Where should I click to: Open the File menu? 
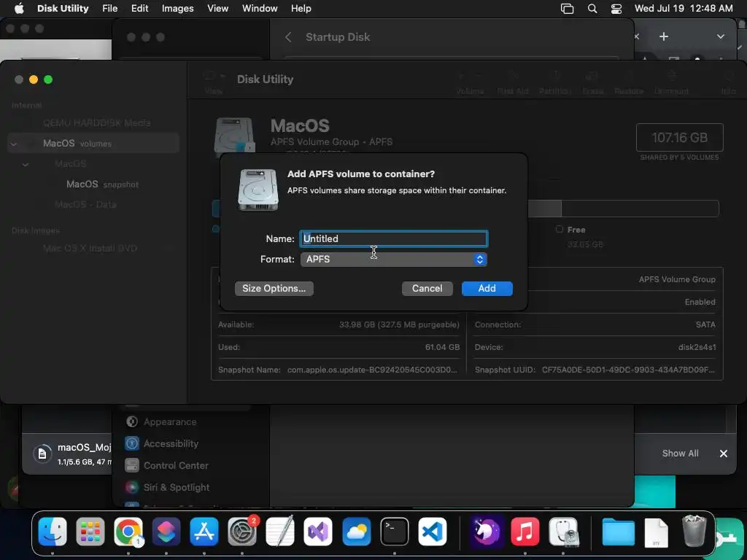(109, 8)
